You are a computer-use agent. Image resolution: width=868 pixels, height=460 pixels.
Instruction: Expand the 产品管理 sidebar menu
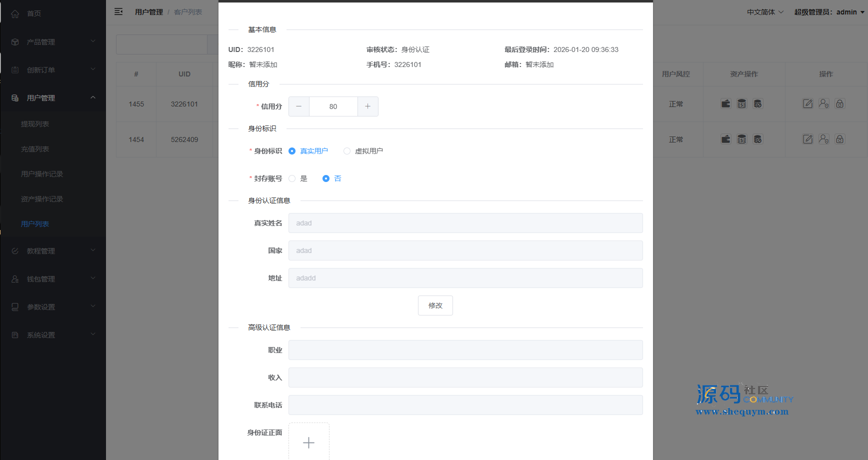[x=53, y=42]
